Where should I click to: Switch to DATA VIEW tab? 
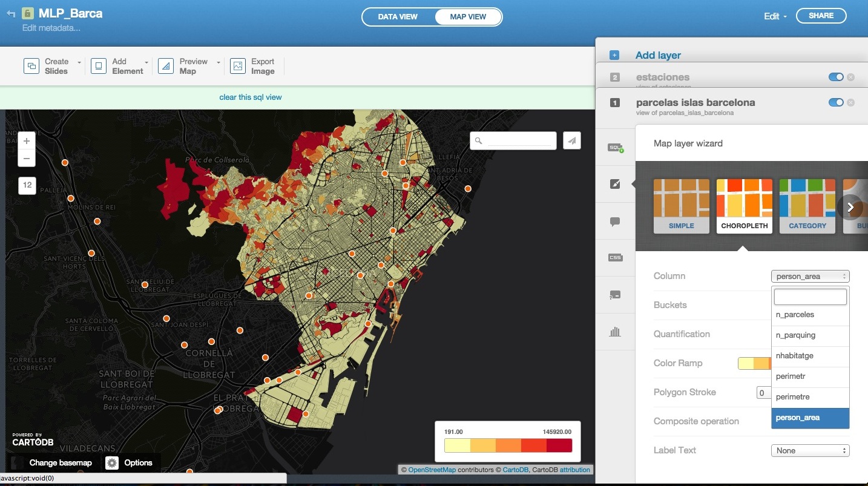pyautogui.click(x=398, y=17)
